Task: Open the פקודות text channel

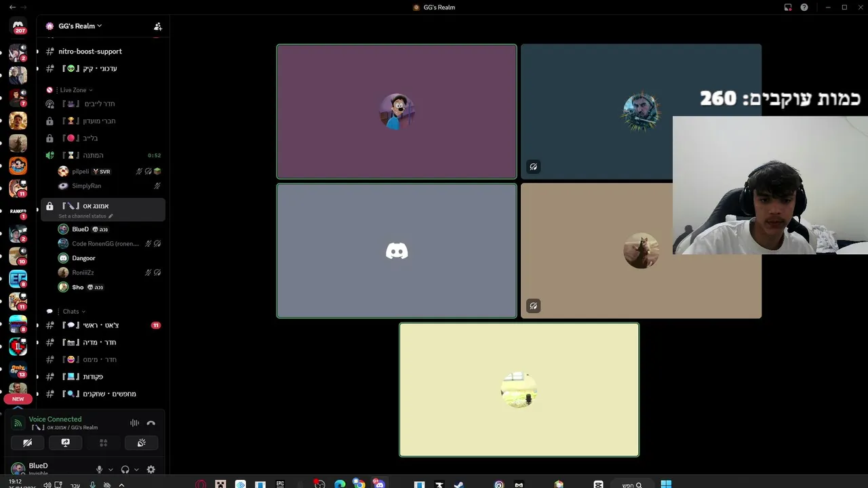Action: [103, 377]
